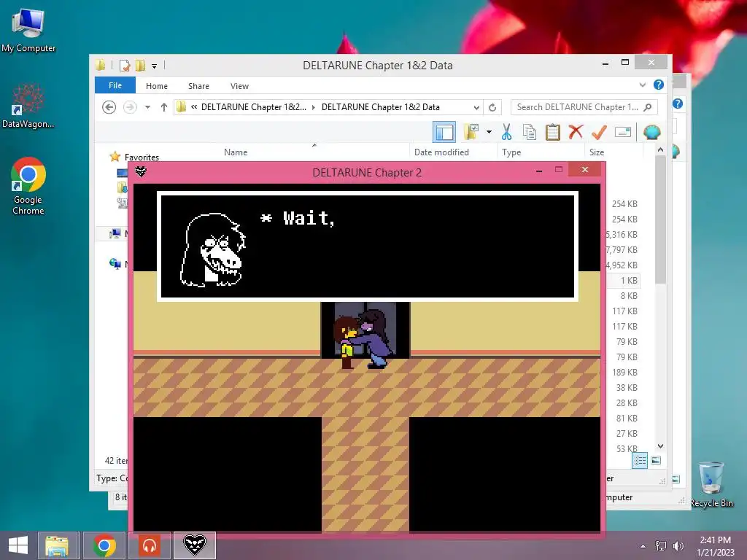The image size is (747, 560).
Task: Toggle the navigation pane toolbar button
Action: click(444, 132)
